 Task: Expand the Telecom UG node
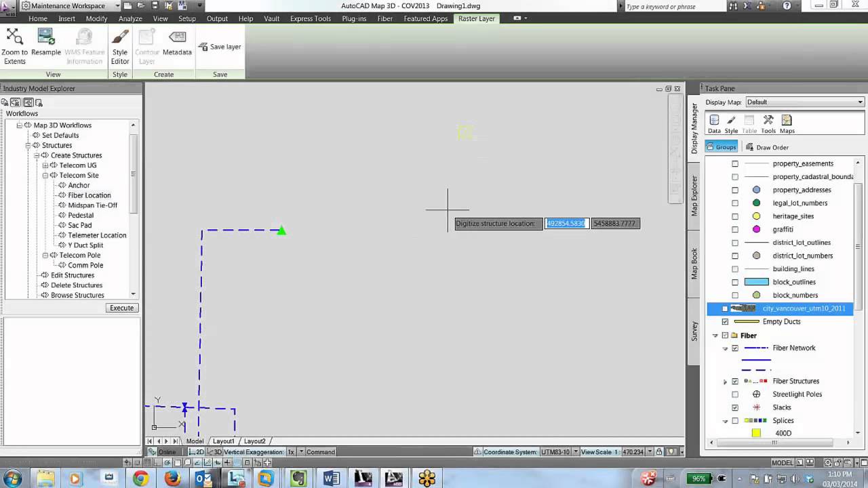(x=45, y=165)
